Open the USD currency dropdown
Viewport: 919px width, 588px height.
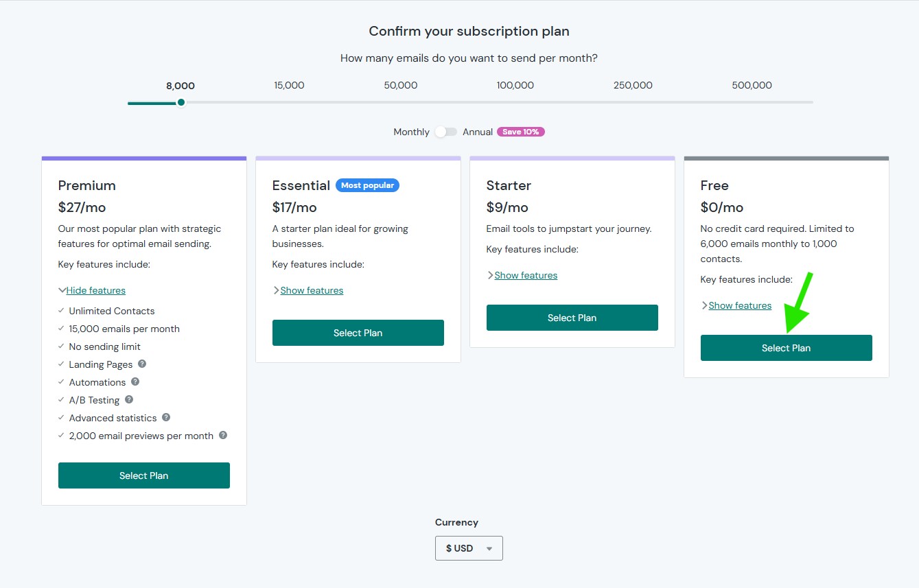click(469, 548)
